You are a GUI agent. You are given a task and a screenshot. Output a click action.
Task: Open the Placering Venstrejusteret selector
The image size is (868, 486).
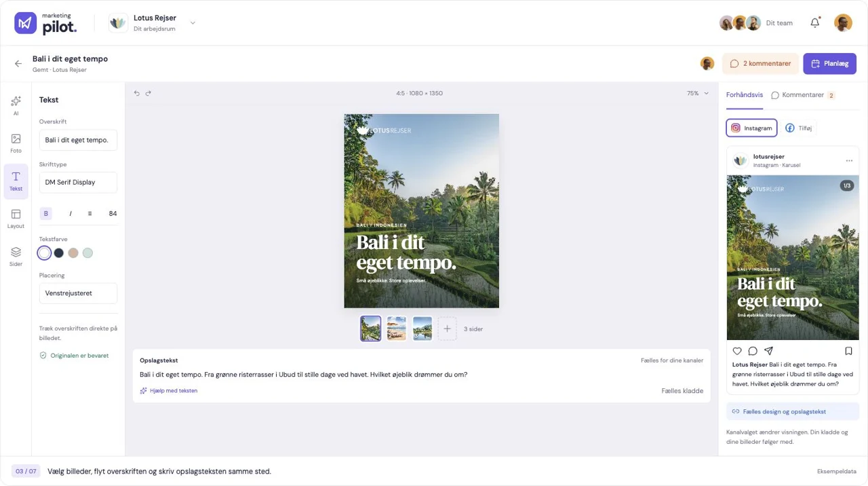point(78,293)
